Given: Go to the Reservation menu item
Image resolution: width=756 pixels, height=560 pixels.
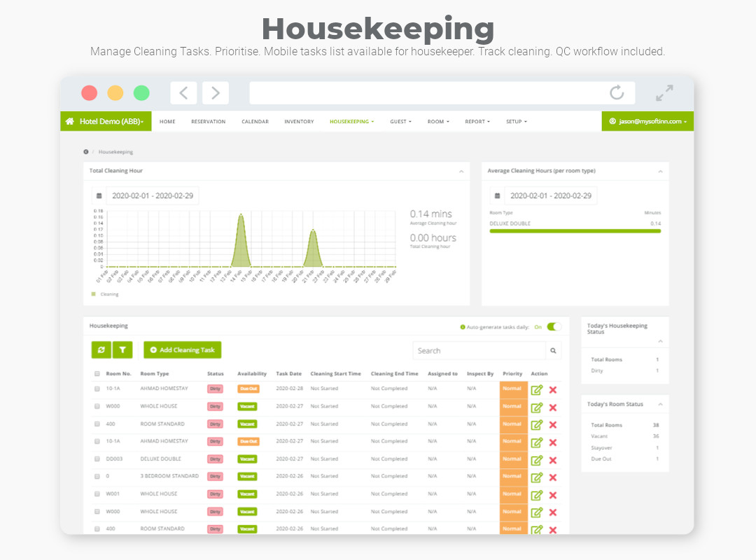Looking at the screenshot, I should [x=208, y=122].
